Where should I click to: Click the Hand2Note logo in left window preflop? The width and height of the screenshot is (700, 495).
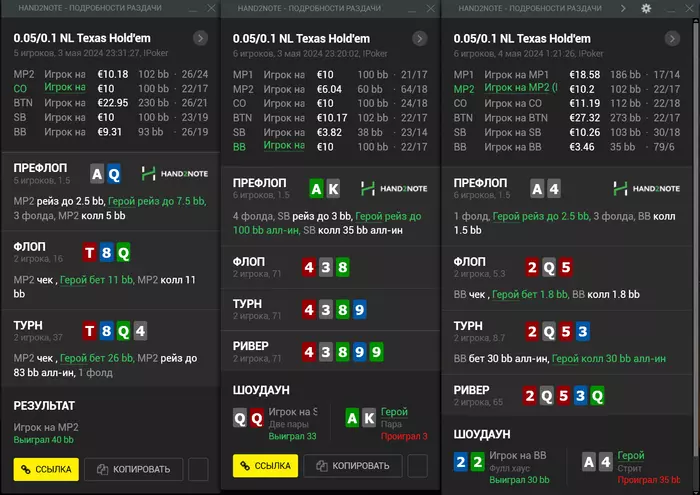(175, 174)
